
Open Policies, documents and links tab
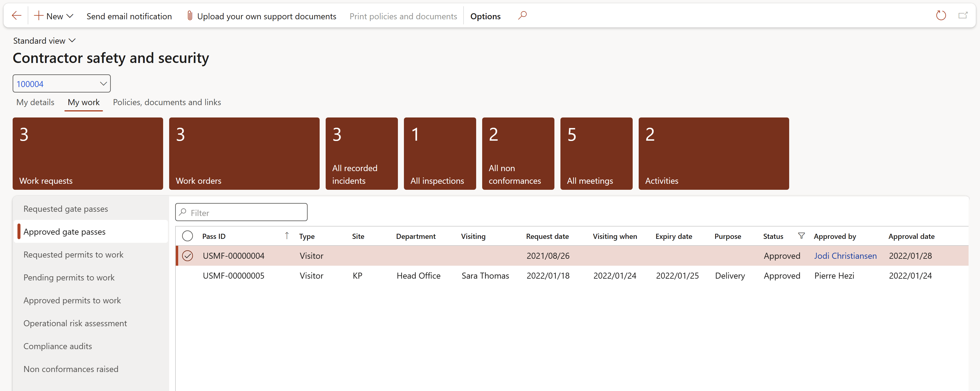point(167,102)
